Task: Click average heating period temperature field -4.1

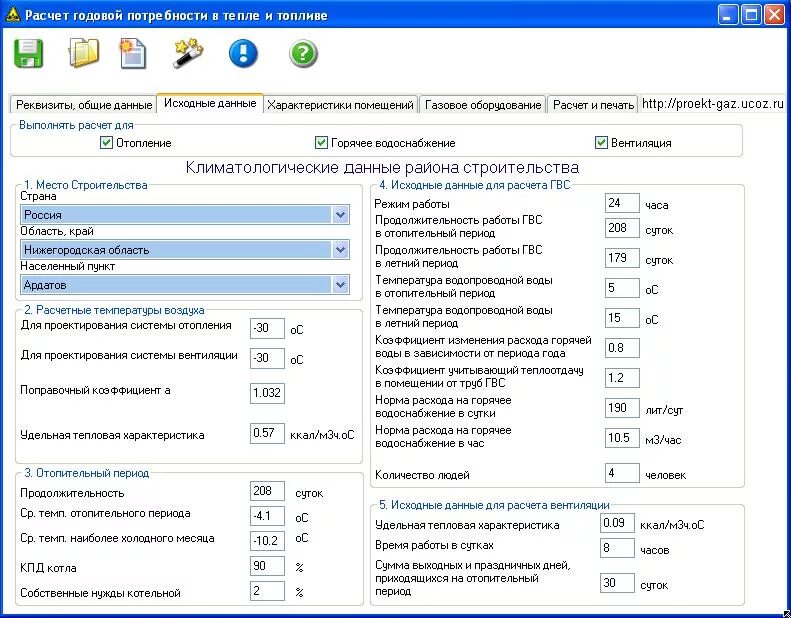Action: [267, 516]
